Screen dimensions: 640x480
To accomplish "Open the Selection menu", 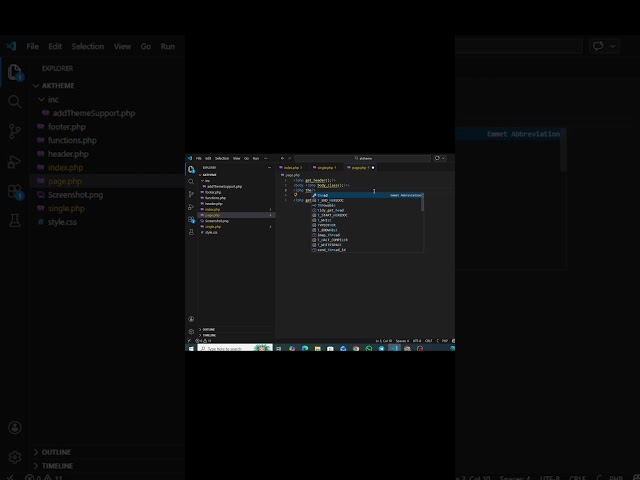I will coord(222,158).
